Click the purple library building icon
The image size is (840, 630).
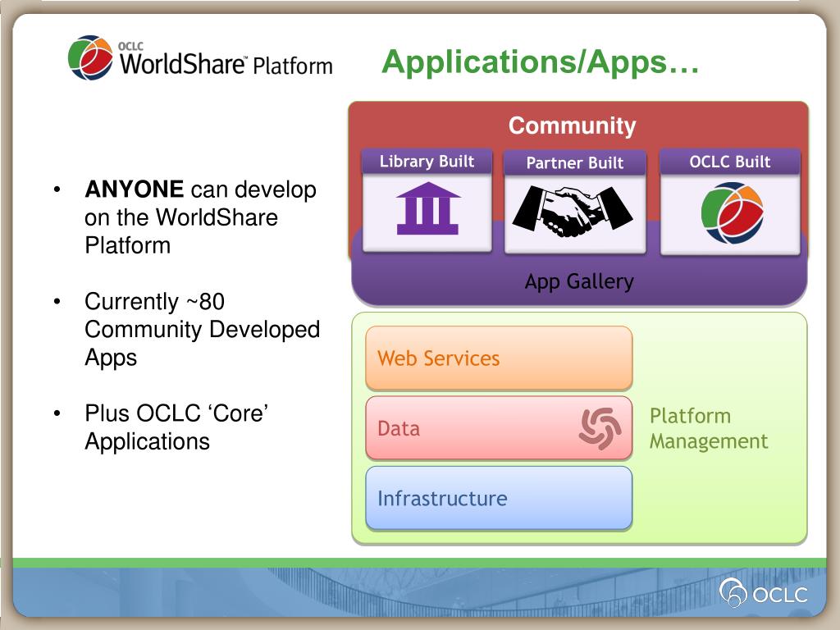[427, 208]
